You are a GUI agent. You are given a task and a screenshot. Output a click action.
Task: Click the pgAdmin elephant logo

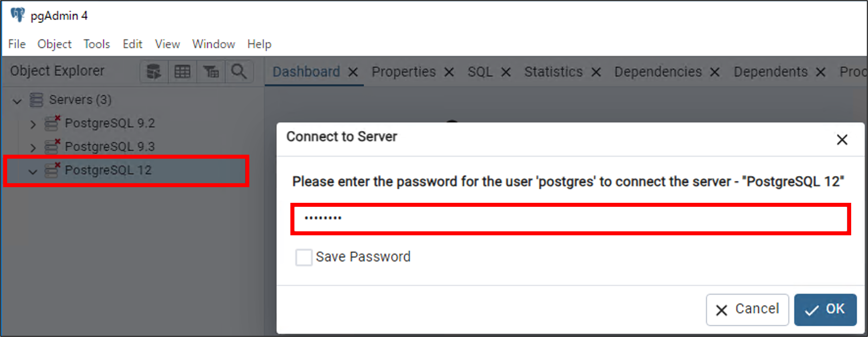(x=17, y=15)
